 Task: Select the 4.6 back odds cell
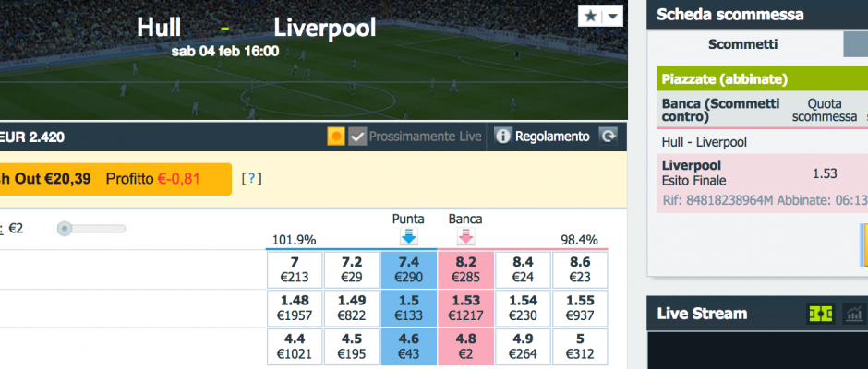408,347
